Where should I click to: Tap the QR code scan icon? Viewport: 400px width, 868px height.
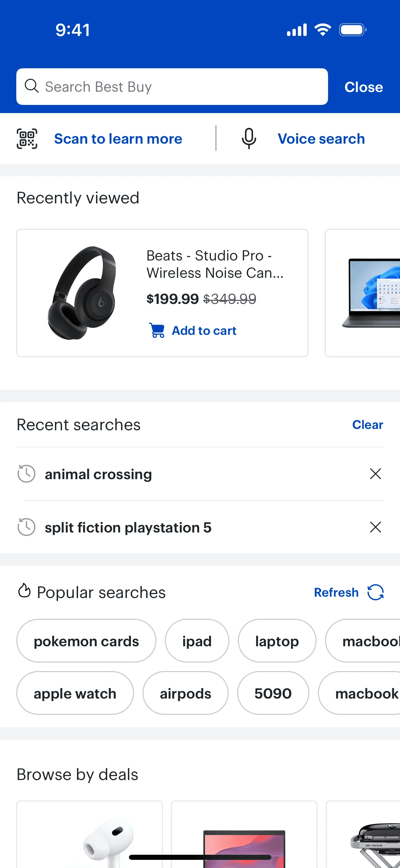point(27,139)
